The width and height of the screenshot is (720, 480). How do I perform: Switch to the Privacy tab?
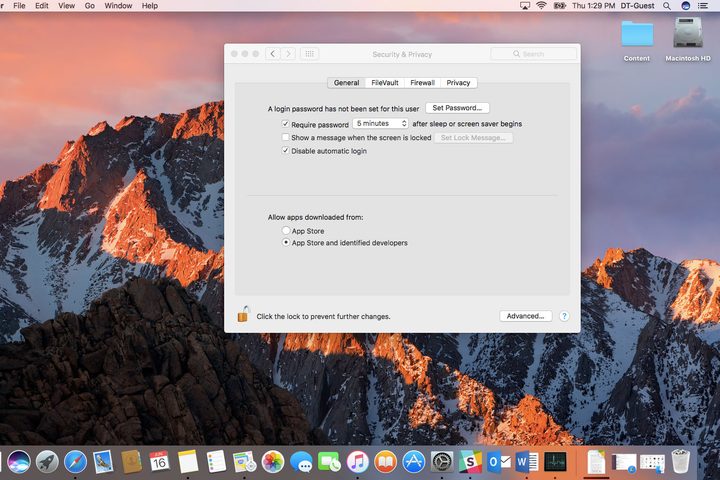(458, 83)
